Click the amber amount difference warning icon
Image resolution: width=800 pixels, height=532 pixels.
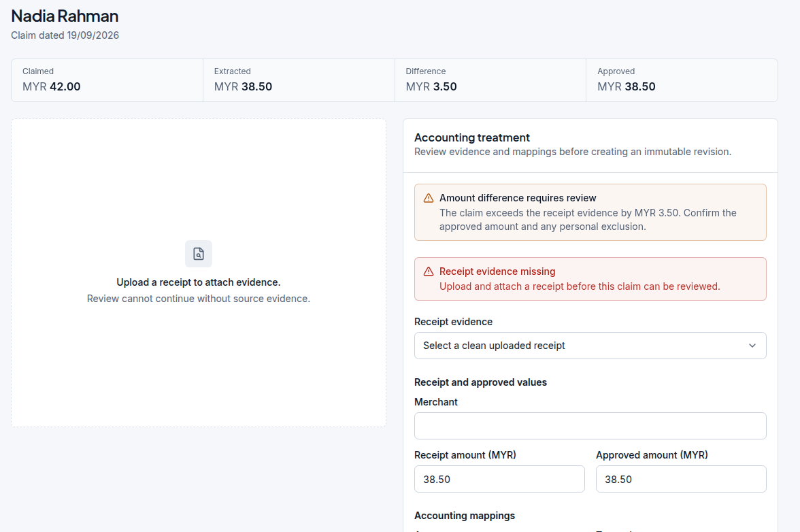click(x=429, y=198)
